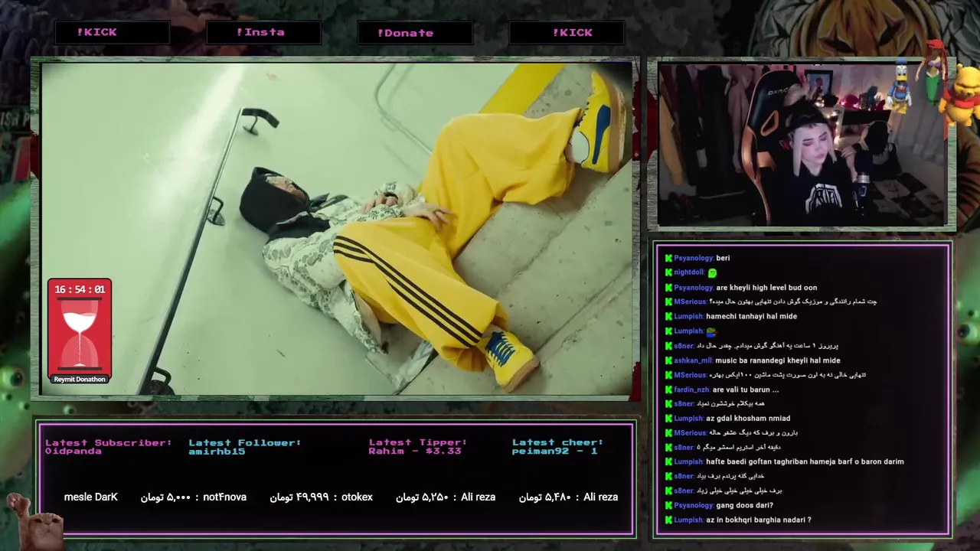The width and height of the screenshot is (980, 551).
Task: Click the 'Latest cheer:' heading
Action: pos(557,442)
